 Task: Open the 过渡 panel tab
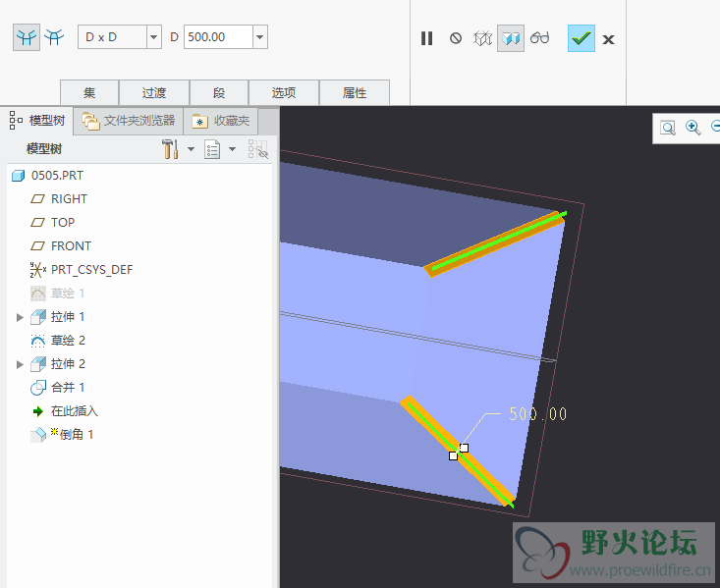point(153,93)
